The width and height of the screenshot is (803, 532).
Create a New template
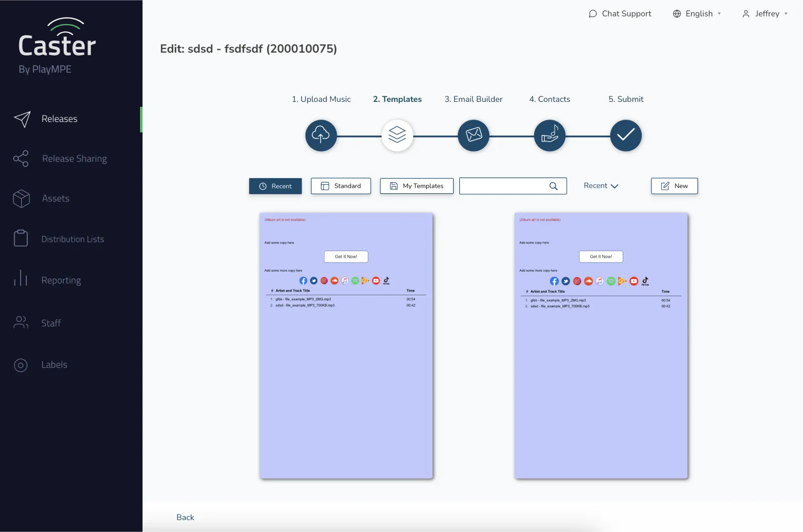(x=674, y=186)
